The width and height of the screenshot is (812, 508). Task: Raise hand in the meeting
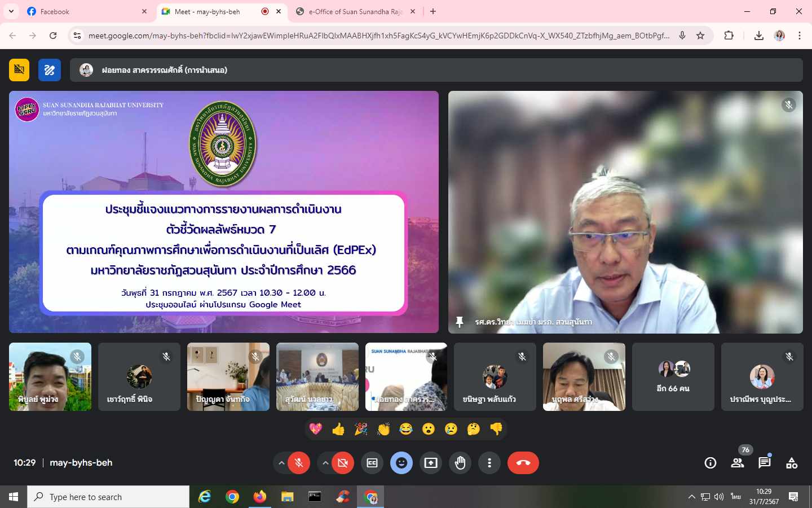(460, 463)
